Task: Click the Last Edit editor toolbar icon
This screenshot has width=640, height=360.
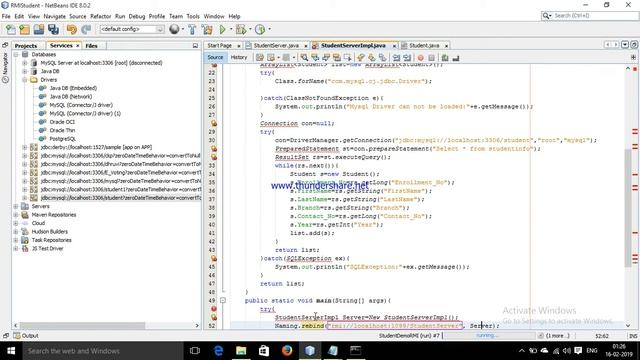Action: [x=260, y=58]
